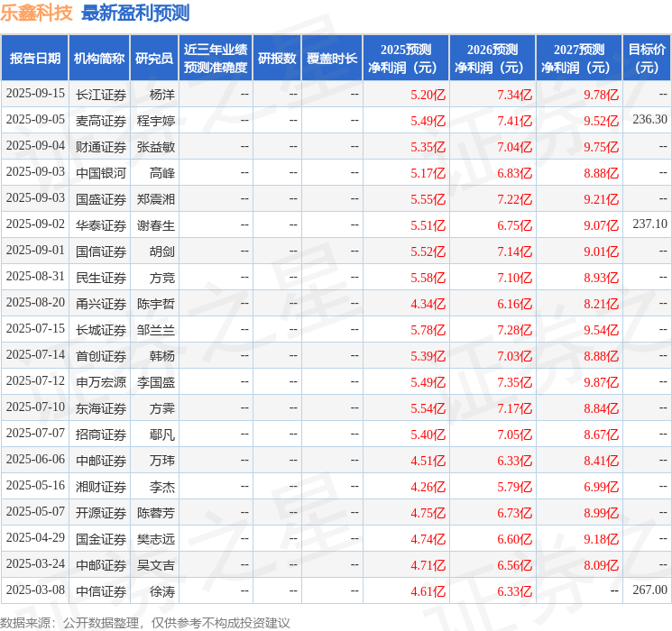The height and width of the screenshot is (631, 672).
Task: Click the 研报数 column header
Action: (277, 59)
